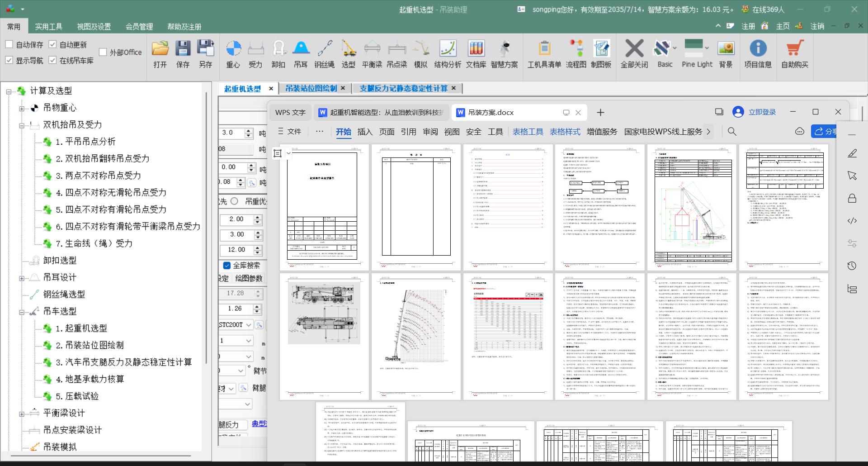
Task: Click the WPS sidebar history clock icon
Action: tap(852, 266)
